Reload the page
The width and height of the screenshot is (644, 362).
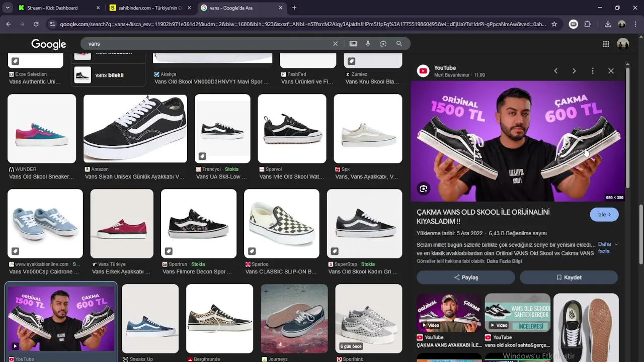click(36, 24)
